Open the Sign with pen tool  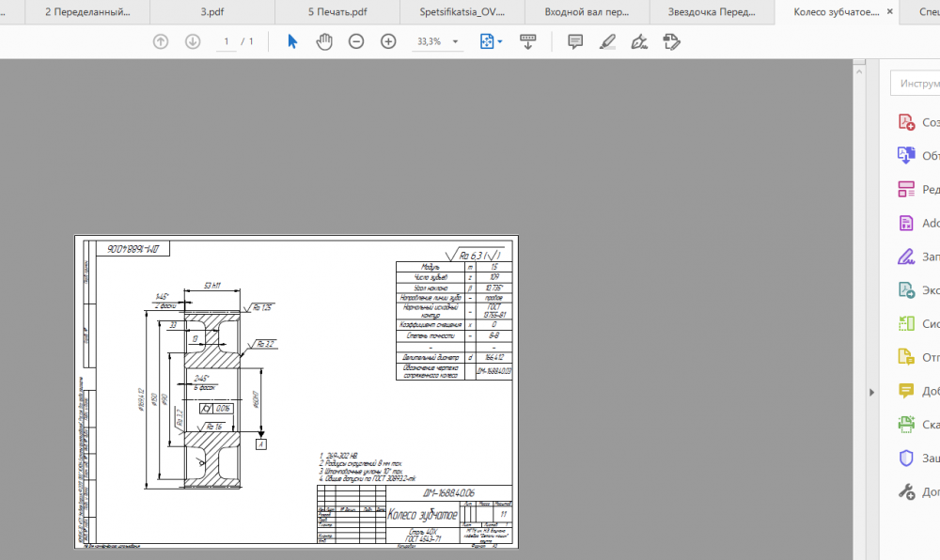pos(639,41)
